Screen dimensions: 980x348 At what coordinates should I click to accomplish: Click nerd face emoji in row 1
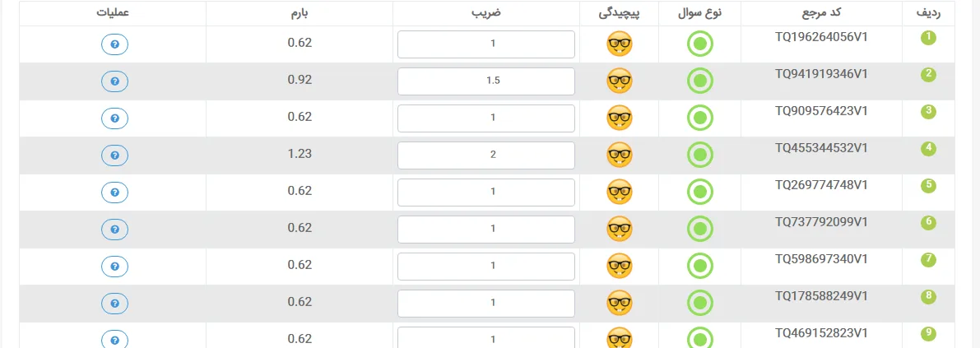620,44
